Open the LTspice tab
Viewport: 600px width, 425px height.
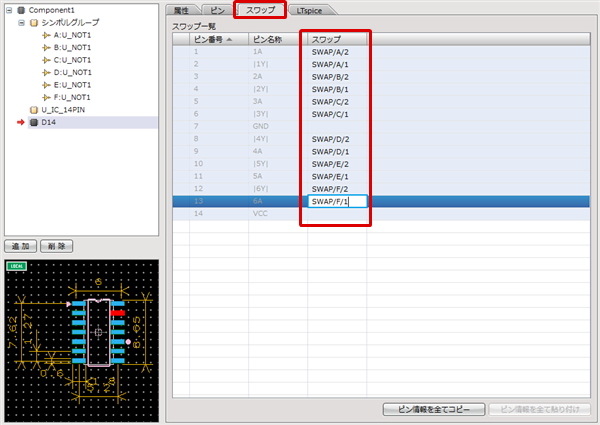pos(309,11)
